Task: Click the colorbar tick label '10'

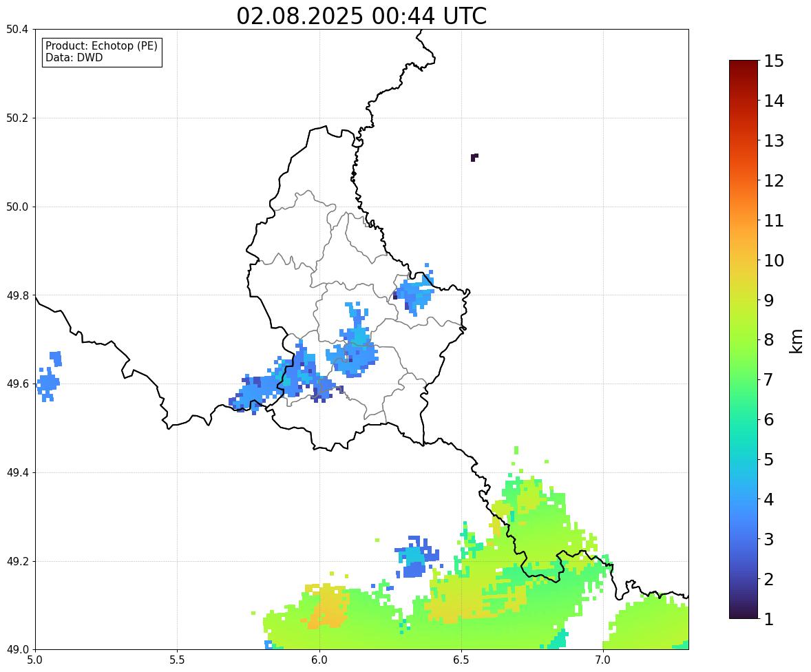Action: coord(773,260)
